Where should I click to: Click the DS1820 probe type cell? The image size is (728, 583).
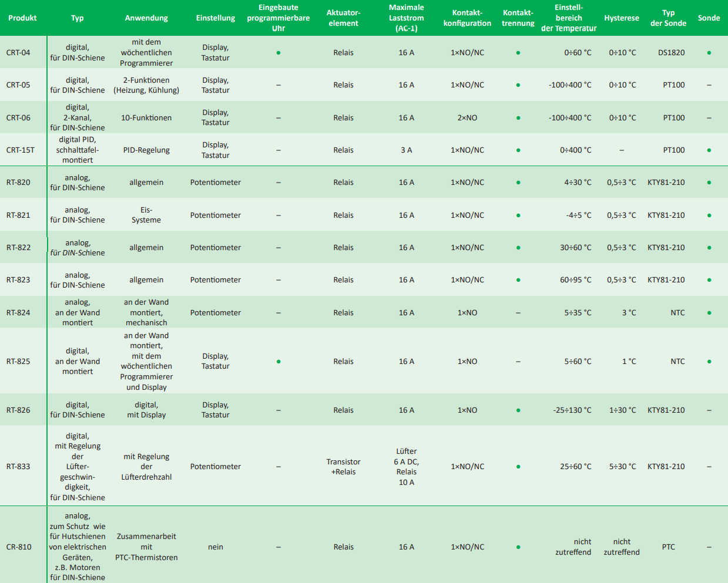click(671, 53)
